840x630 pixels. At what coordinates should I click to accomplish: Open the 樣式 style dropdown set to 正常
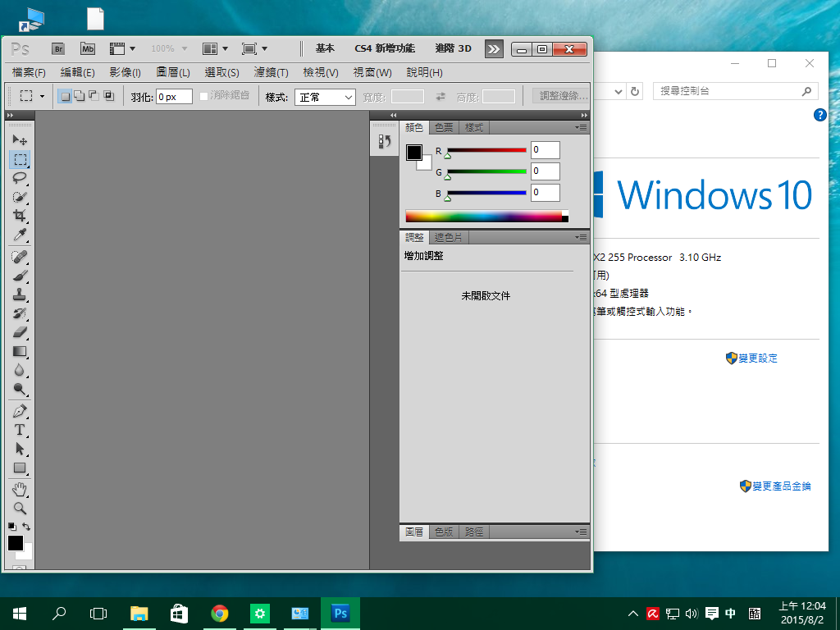tap(325, 97)
